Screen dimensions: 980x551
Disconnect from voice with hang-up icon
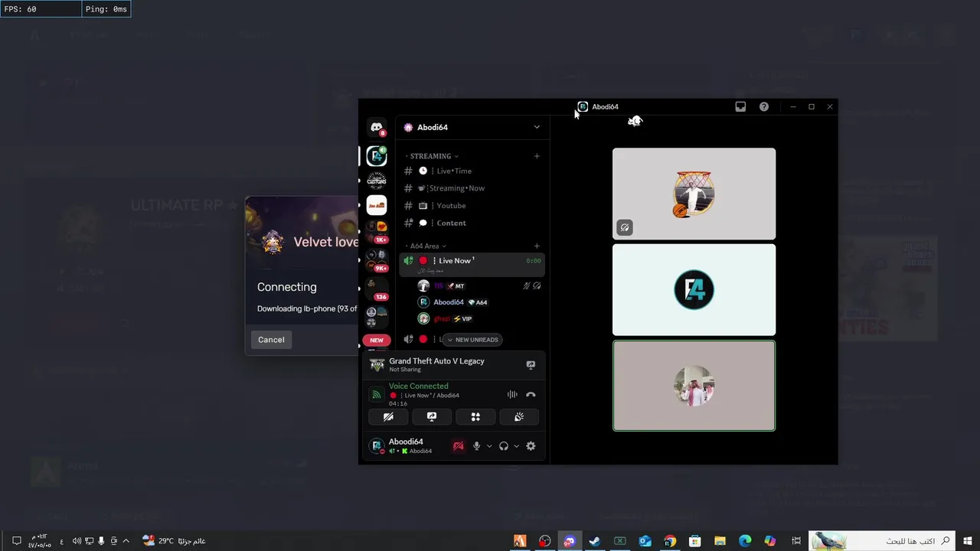tap(531, 395)
